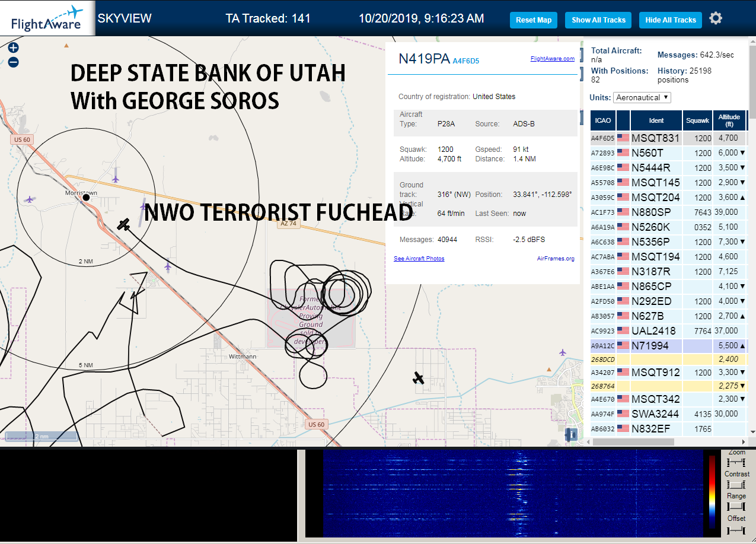Select the MSQT145 aircraft row

point(668,183)
